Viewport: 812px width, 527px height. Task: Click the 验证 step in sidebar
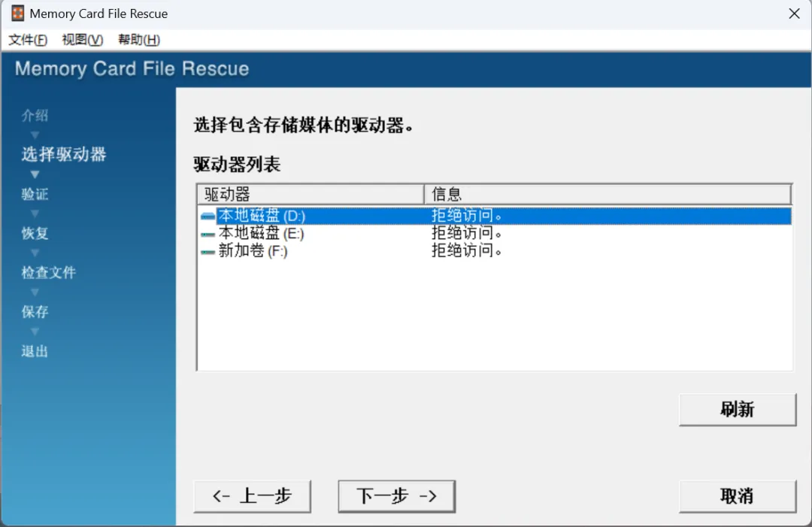coord(35,194)
